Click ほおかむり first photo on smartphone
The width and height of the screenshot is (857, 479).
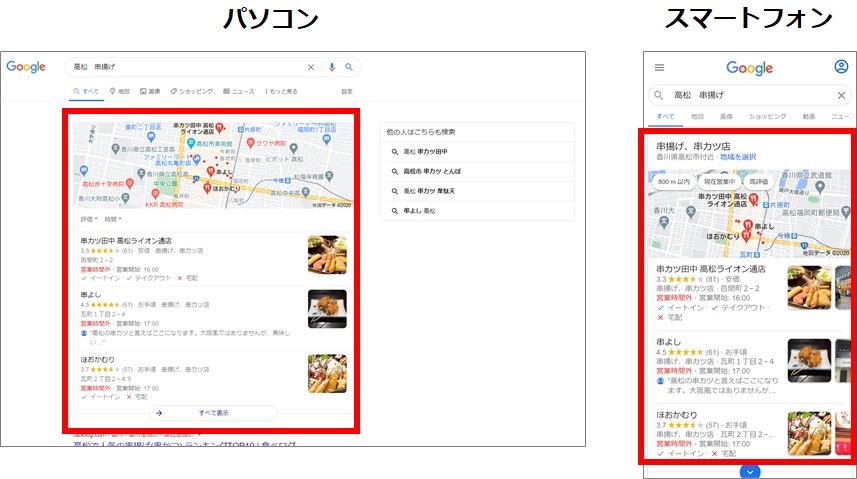(x=809, y=434)
